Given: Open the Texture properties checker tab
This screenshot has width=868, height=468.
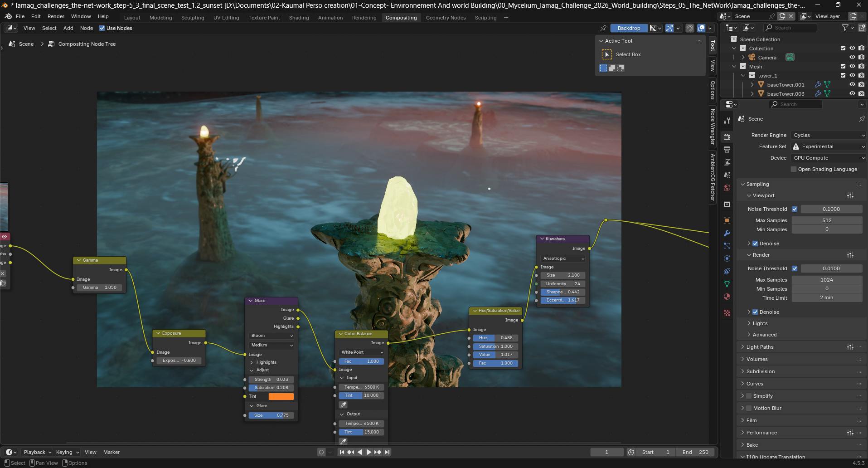Looking at the screenshot, I should (727, 313).
